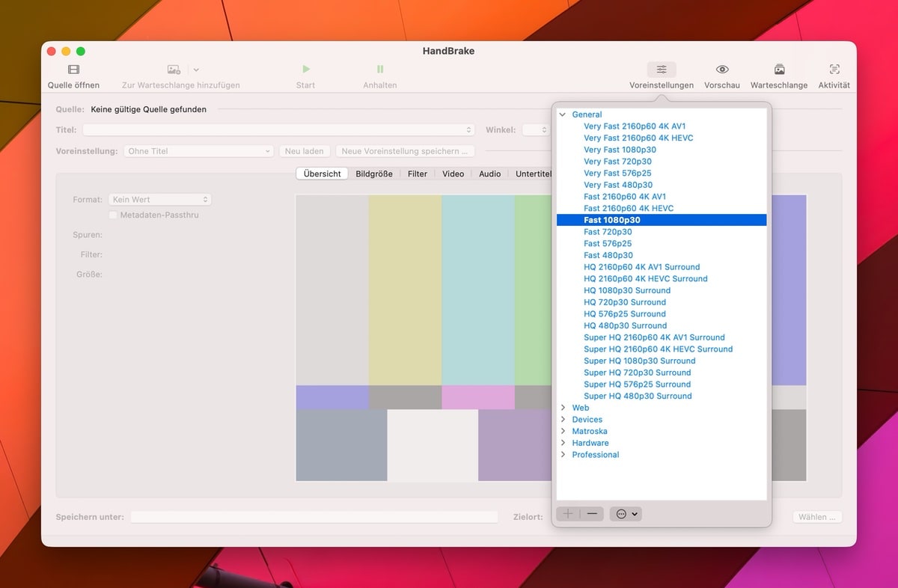Expand the Hardware preset category
Viewport: 898px width, 588px height.
(563, 443)
